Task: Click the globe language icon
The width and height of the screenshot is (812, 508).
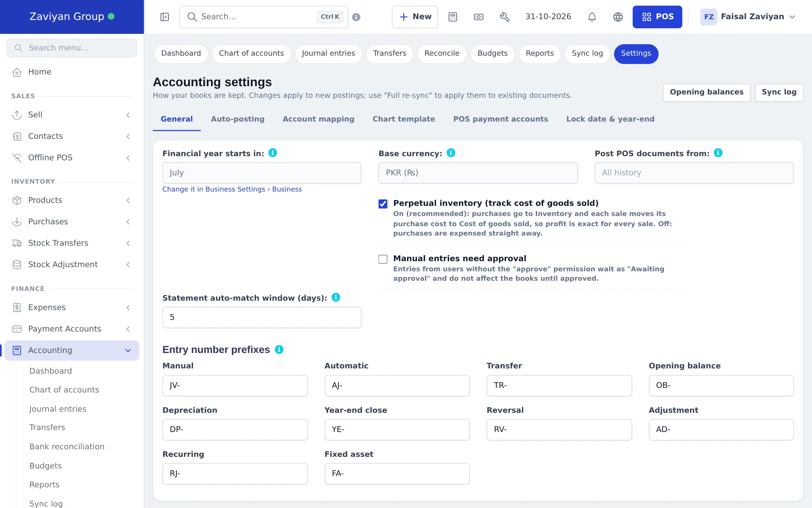Action: click(x=618, y=17)
